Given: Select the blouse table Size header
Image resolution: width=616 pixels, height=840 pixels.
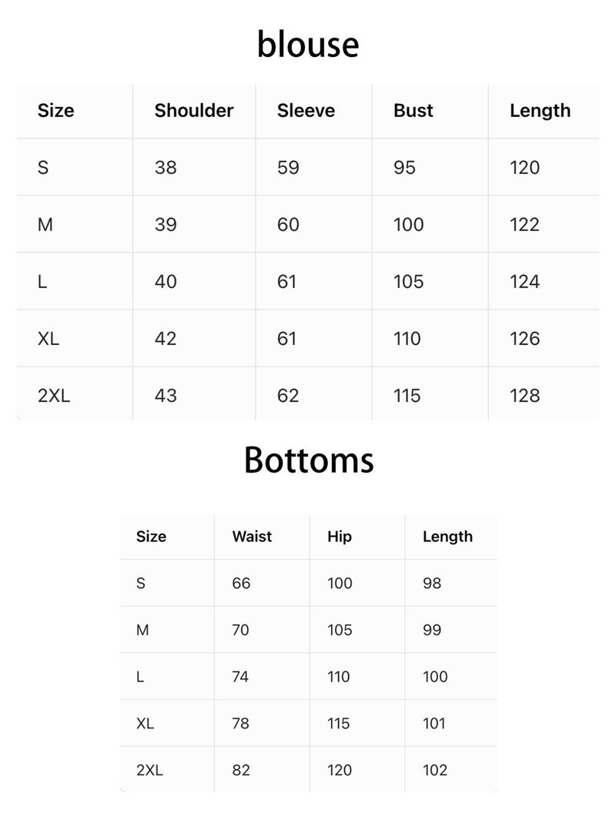Looking at the screenshot, I should pos(56,111).
